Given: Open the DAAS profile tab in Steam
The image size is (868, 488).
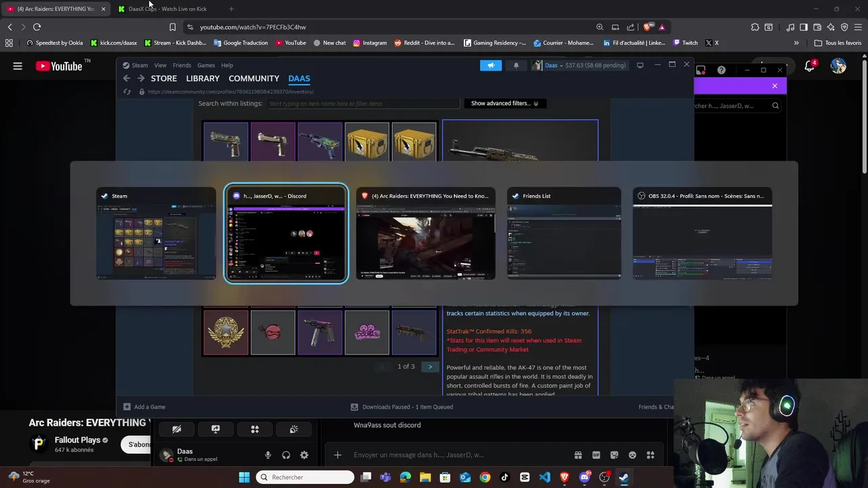Looking at the screenshot, I should (x=299, y=79).
